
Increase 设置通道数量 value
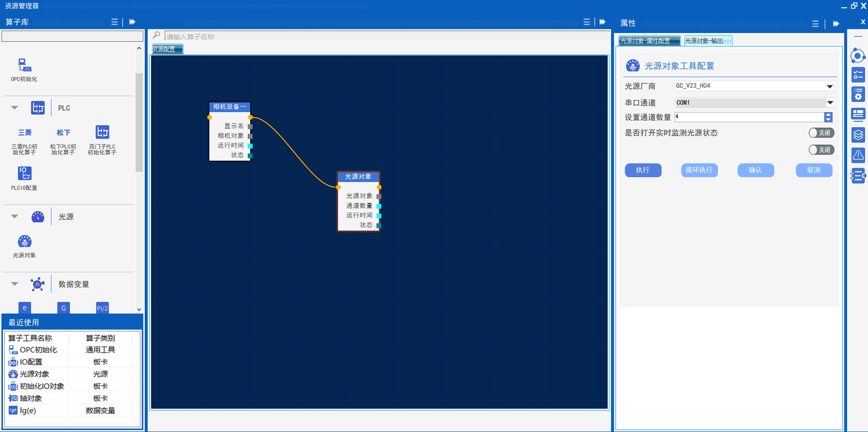coord(829,115)
